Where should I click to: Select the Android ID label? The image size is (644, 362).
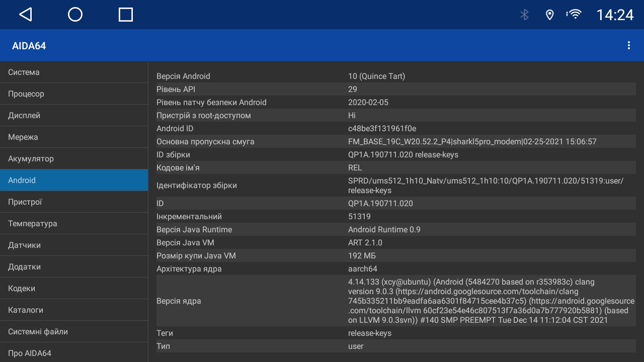pyautogui.click(x=175, y=129)
